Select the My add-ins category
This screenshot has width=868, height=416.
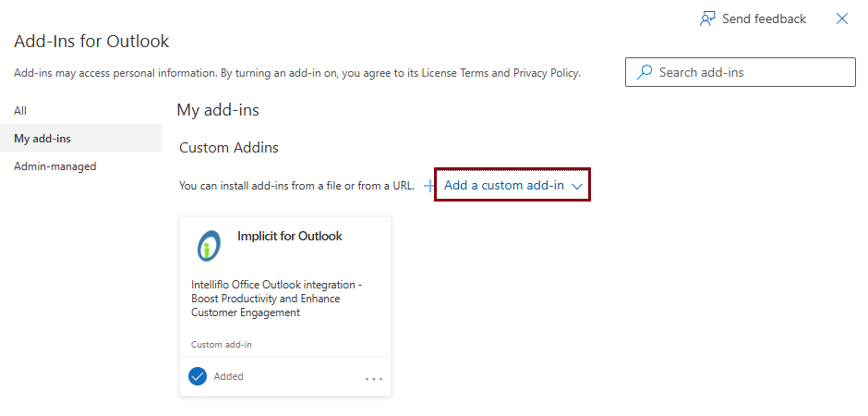point(42,139)
